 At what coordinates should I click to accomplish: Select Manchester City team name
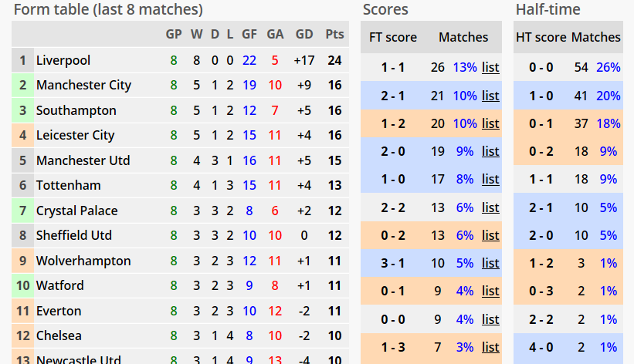[x=83, y=86]
